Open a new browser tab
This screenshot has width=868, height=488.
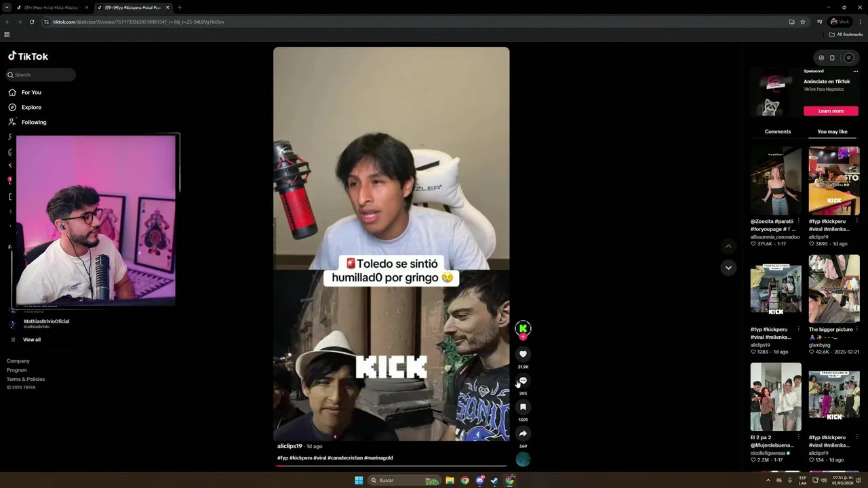pyautogui.click(x=179, y=7)
